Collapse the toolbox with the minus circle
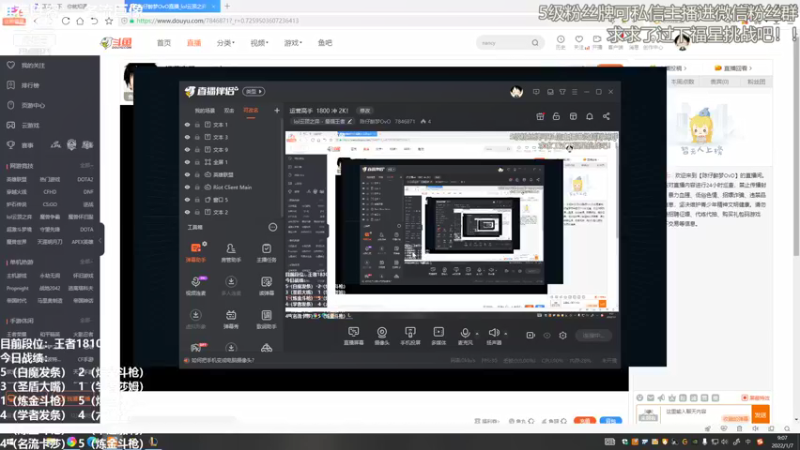Image resolution: width=800 pixels, height=450 pixels. point(273,228)
